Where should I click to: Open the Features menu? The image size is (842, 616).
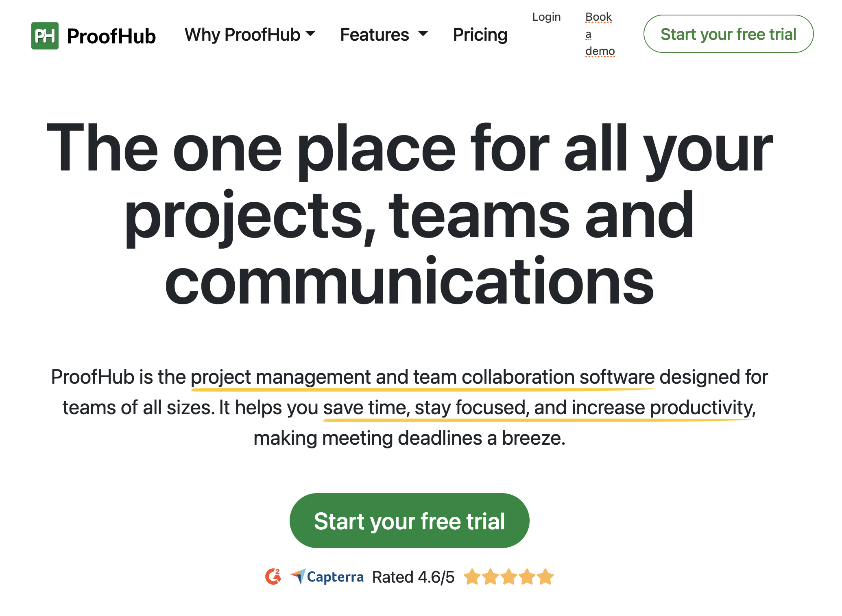375,35
